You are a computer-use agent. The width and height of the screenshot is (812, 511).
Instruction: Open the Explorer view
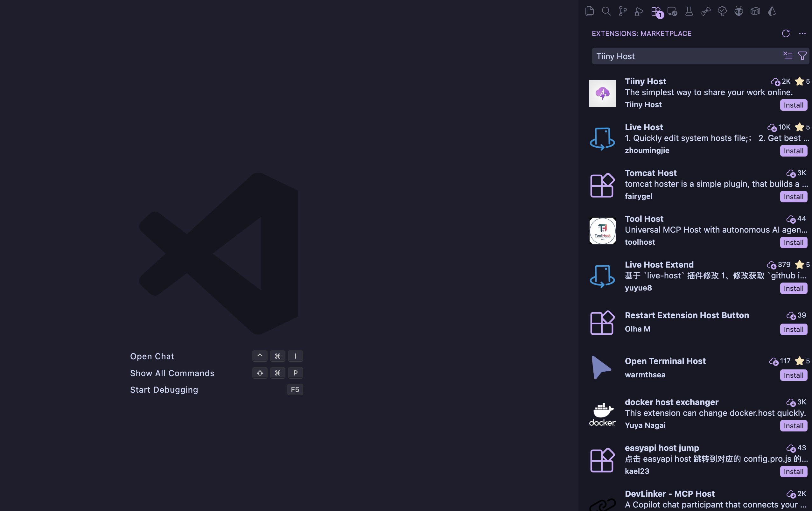pyautogui.click(x=590, y=11)
